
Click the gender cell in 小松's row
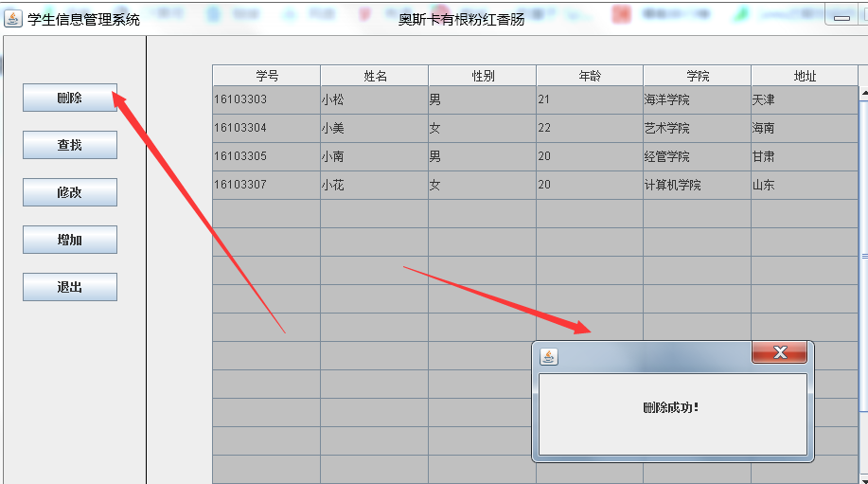point(482,99)
